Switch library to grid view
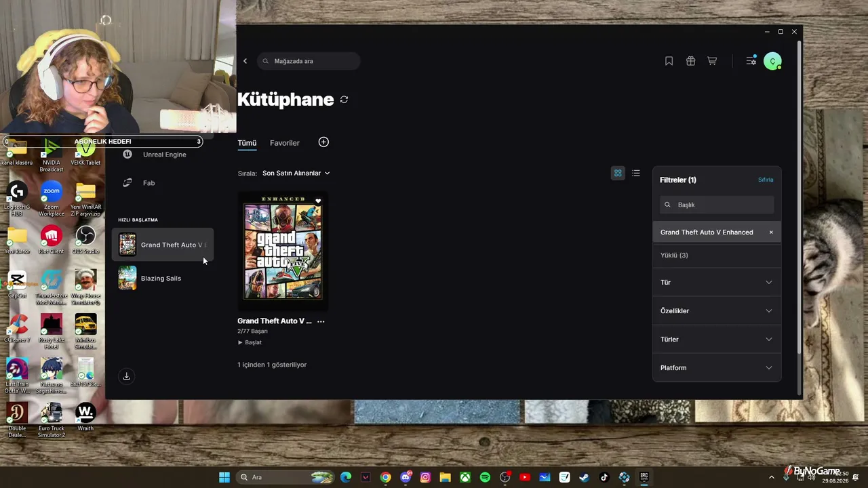Image resolution: width=868 pixels, height=488 pixels. pos(618,174)
